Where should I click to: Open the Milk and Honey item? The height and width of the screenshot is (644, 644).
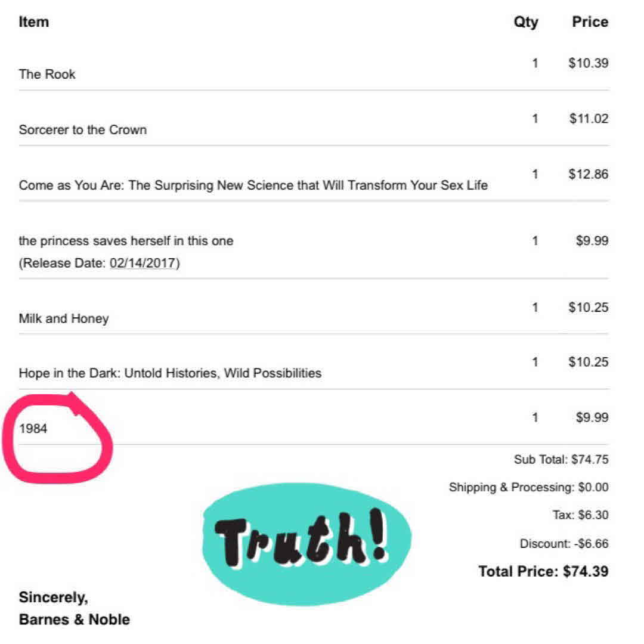point(64,318)
